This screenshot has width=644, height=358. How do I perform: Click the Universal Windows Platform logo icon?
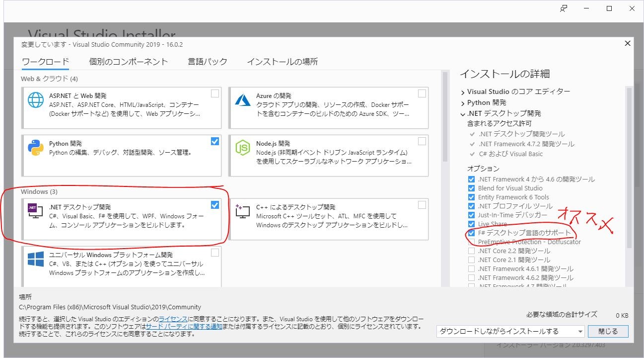point(36,259)
